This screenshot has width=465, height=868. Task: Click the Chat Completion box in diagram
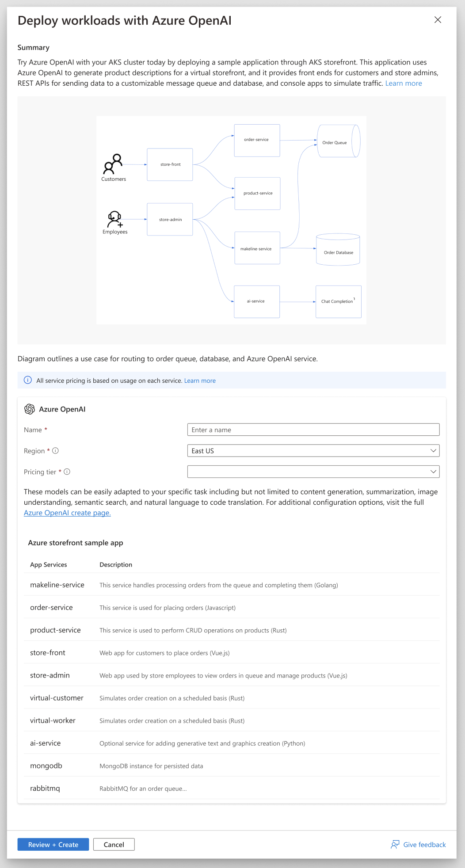click(339, 302)
